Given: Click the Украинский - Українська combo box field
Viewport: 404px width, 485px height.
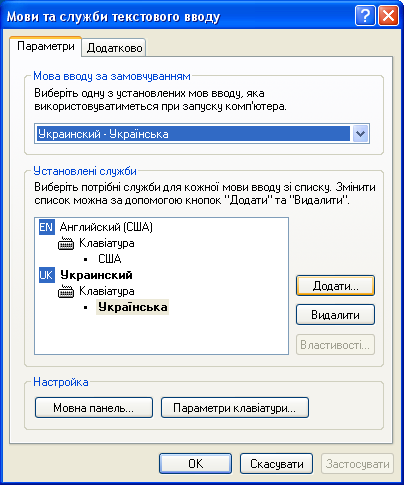Looking at the screenshot, I should [x=202, y=134].
